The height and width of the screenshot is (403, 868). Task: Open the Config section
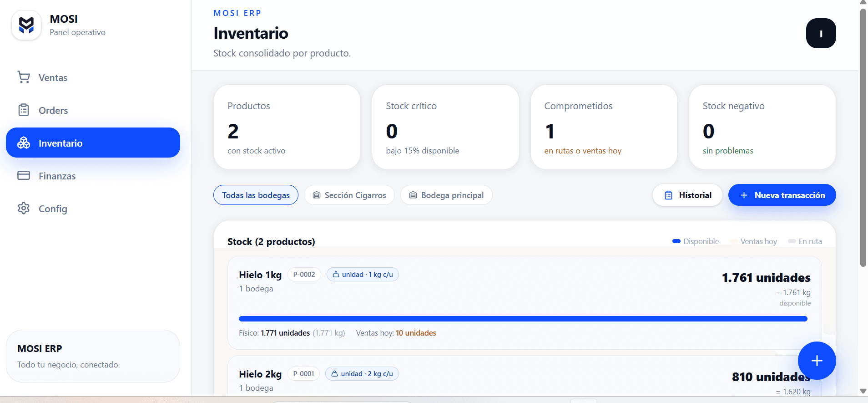click(93, 209)
